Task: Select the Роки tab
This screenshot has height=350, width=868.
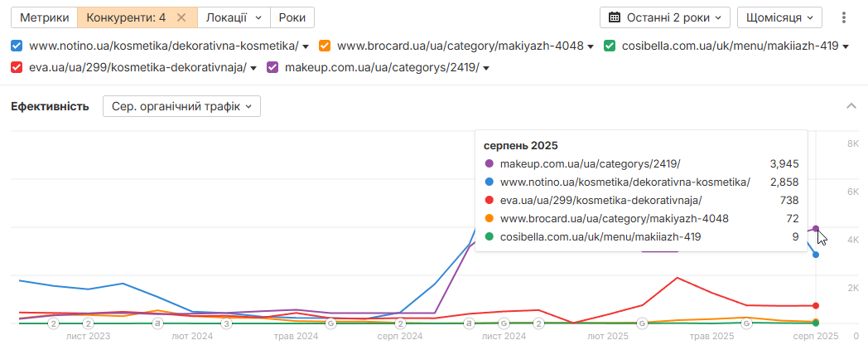Action: coord(292,17)
